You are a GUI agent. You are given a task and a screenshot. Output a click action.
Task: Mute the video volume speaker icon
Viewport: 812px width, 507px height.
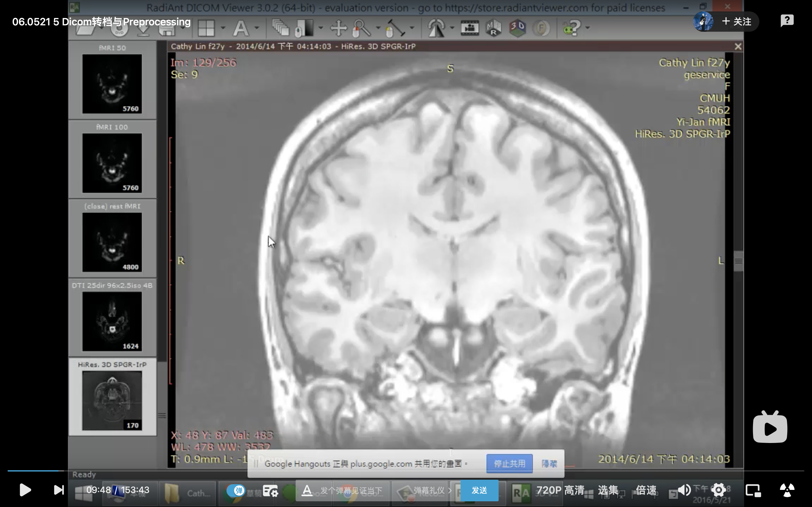(684, 490)
